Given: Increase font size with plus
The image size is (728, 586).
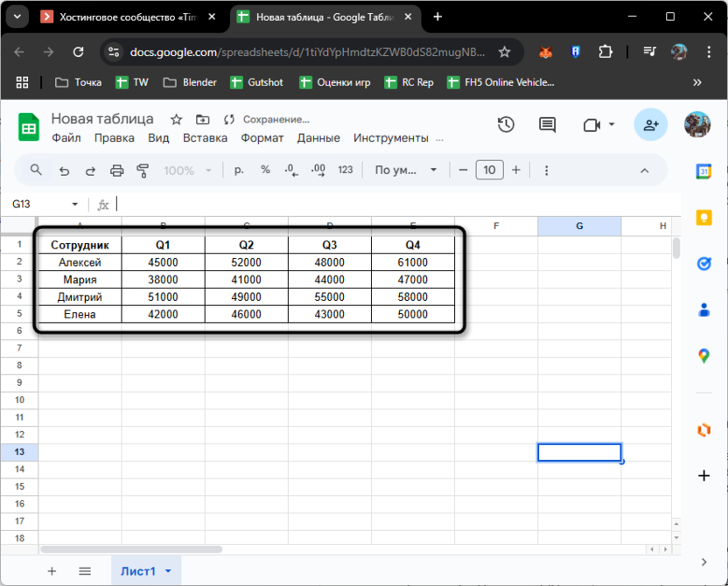Looking at the screenshot, I should [516, 171].
